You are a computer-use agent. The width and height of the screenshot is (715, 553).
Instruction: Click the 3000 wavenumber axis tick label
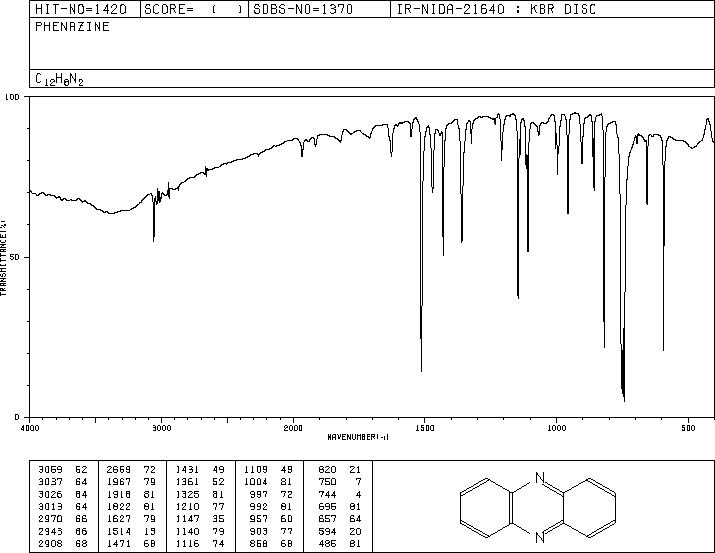coord(161,428)
